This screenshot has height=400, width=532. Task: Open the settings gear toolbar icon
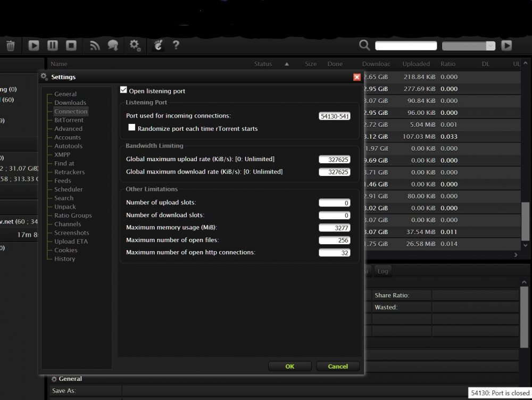click(x=135, y=45)
